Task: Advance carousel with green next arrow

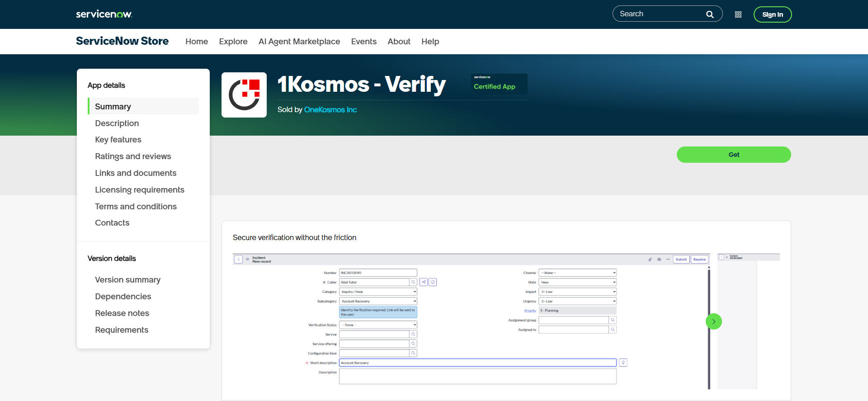Action: point(714,321)
